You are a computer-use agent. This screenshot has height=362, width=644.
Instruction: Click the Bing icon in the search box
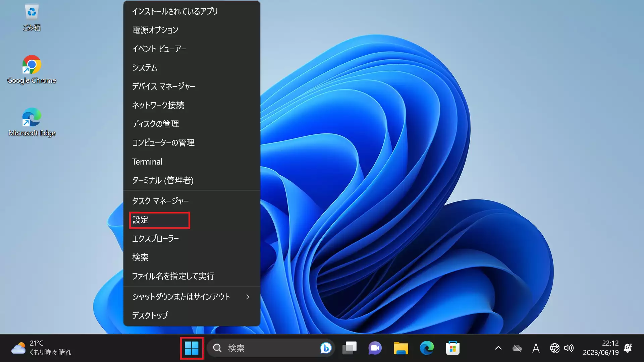(x=326, y=348)
